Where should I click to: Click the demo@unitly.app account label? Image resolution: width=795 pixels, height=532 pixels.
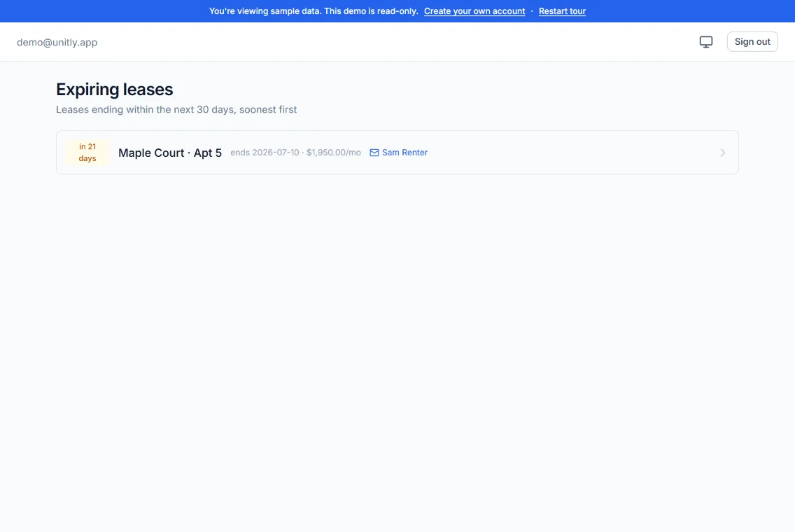(57, 42)
